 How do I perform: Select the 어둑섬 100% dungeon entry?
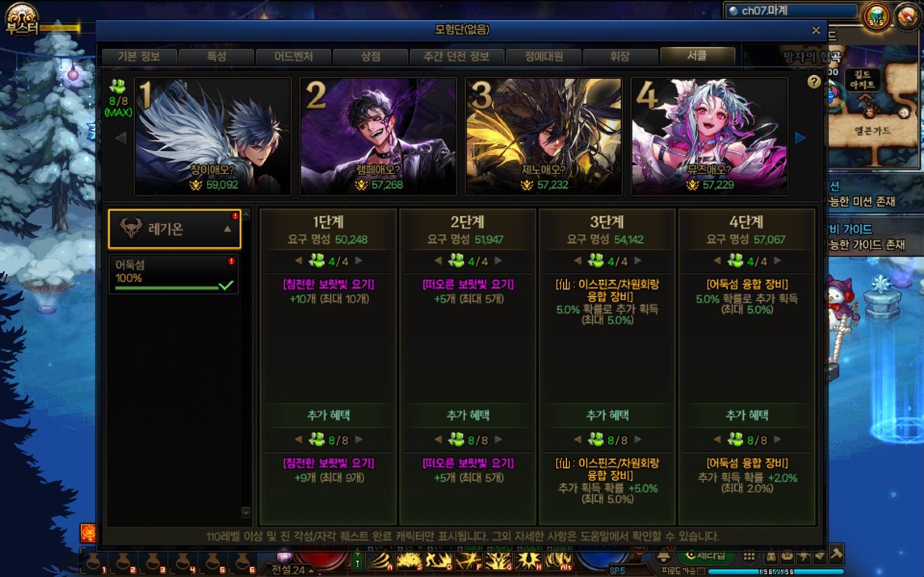click(x=173, y=274)
